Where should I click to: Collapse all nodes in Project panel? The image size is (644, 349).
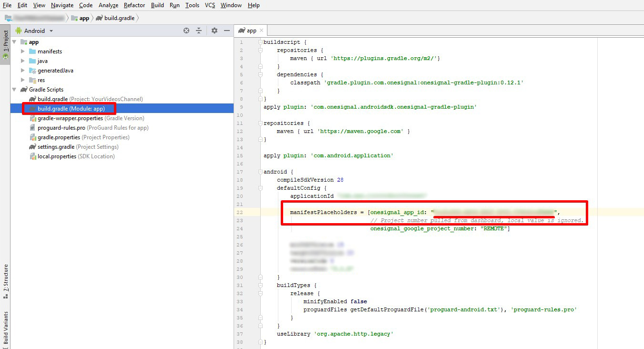point(199,31)
